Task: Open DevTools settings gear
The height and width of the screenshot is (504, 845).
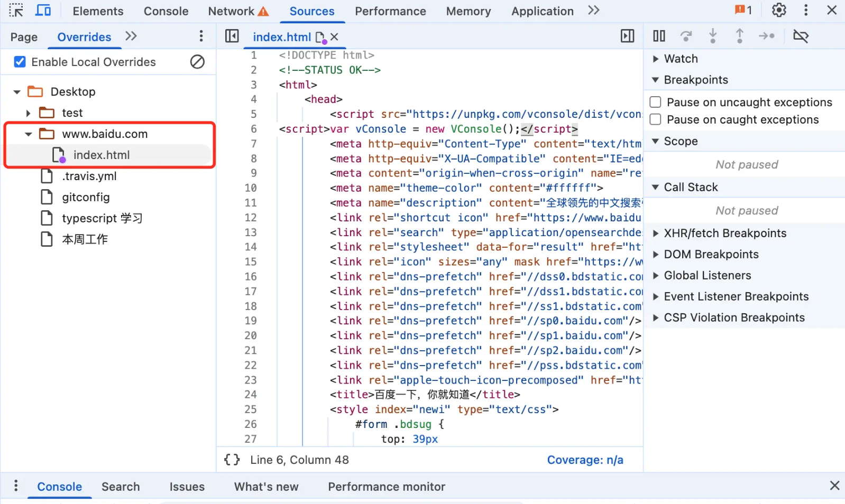Action: (x=779, y=10)
